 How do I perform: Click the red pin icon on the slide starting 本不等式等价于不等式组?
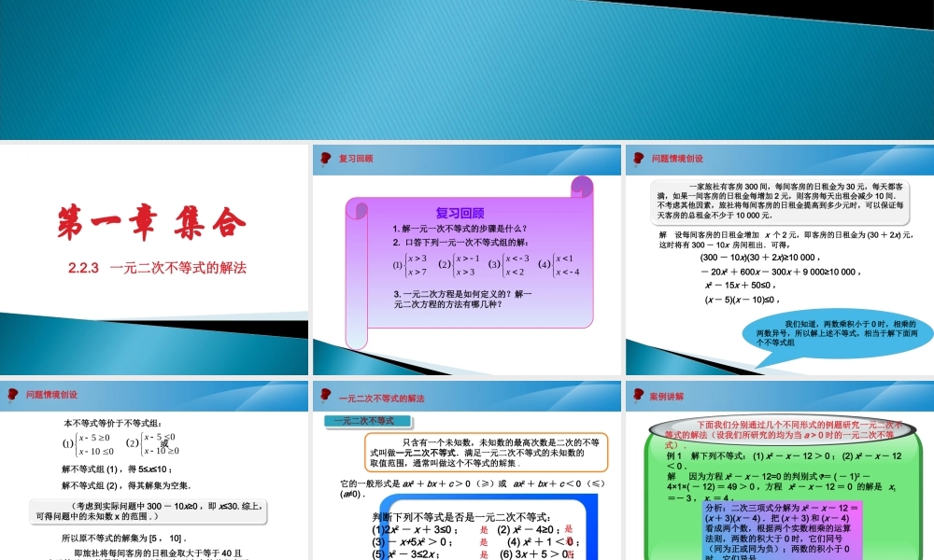coord(13,394)
